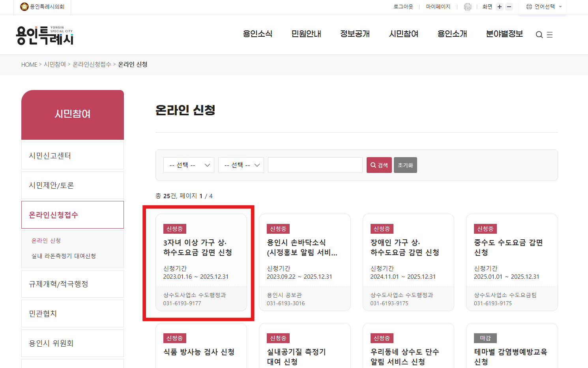
Task: Select 시민제안/토론 in sidebar
Action: pos(73,185)
